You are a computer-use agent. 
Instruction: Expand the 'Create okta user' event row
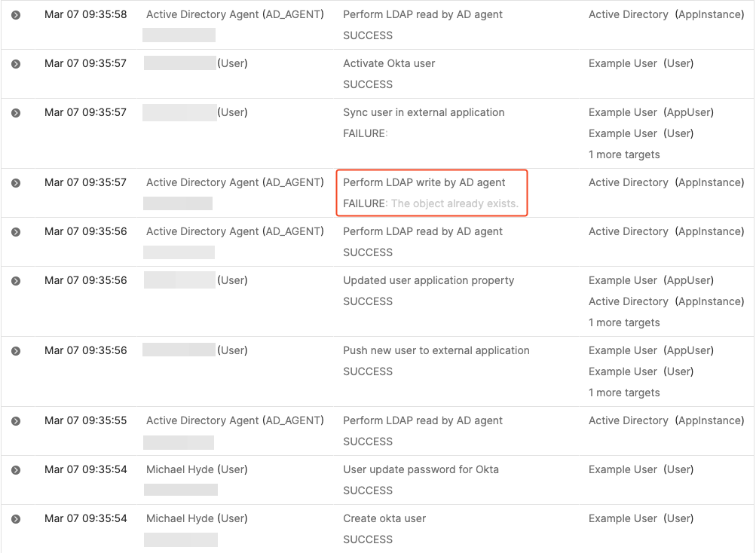16,519
